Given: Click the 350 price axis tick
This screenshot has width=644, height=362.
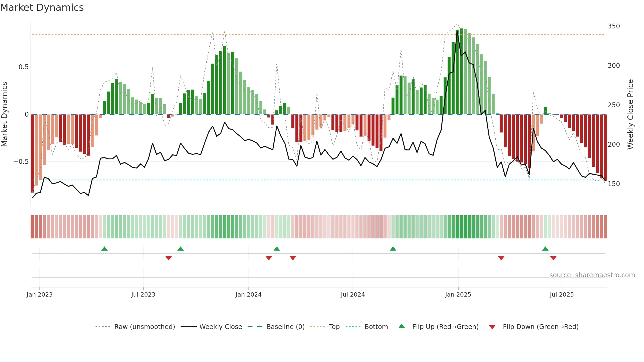Looking at the screenshot, I should [614, 26].
